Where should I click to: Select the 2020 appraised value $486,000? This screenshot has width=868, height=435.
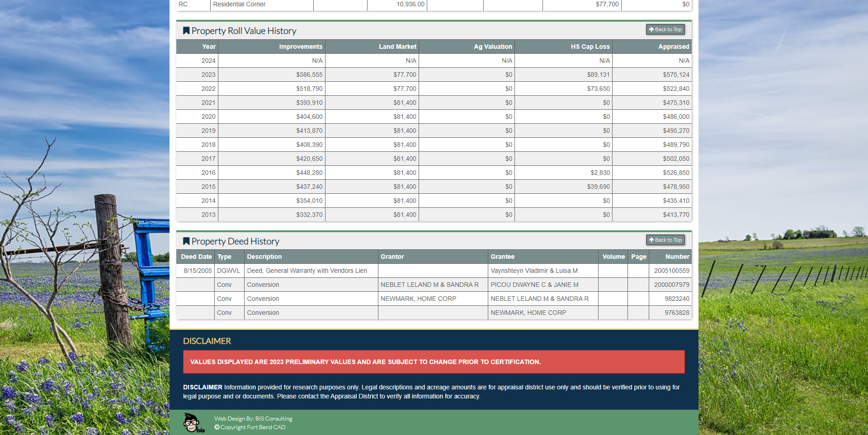pos(676,117)
